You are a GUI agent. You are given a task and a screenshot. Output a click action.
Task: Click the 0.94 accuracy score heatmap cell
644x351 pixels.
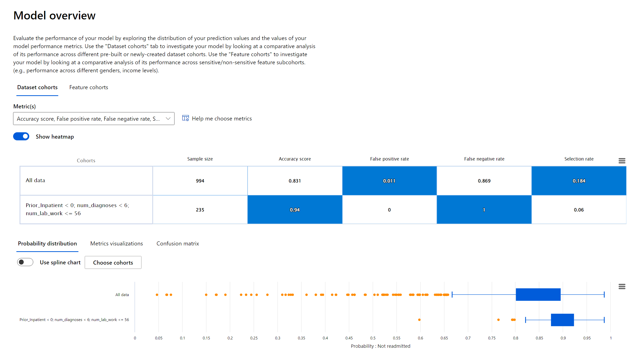coord(295,210)
